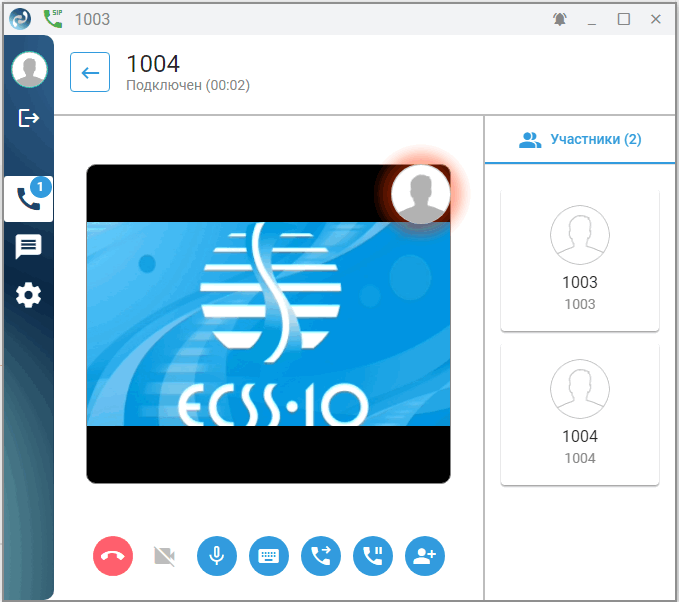End the call with the red hang-up button
679x602 pixels.
pos(113,556)
